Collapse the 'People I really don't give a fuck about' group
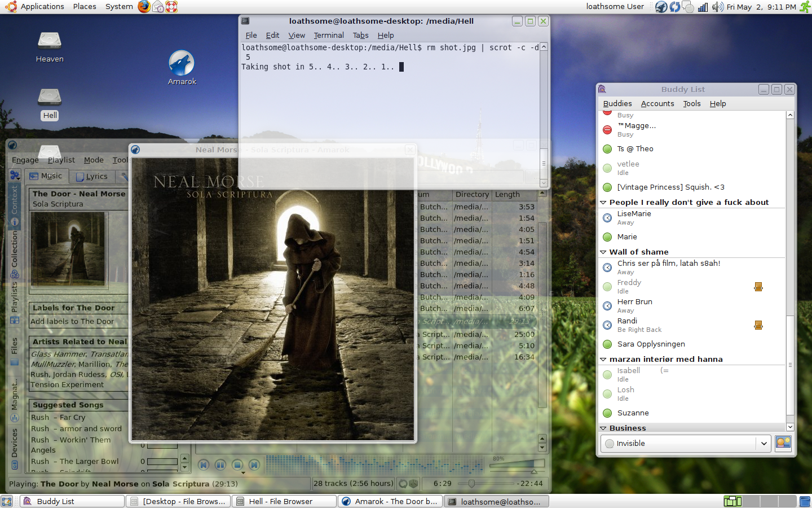Screen dimensions: 812x508 [603, 202]
